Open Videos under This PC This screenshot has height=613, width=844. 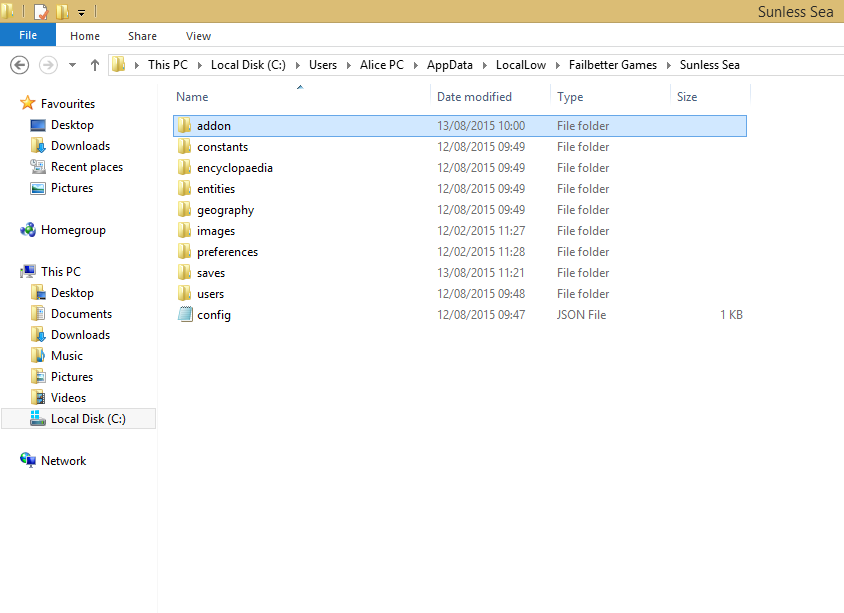(x=58, y=398)
